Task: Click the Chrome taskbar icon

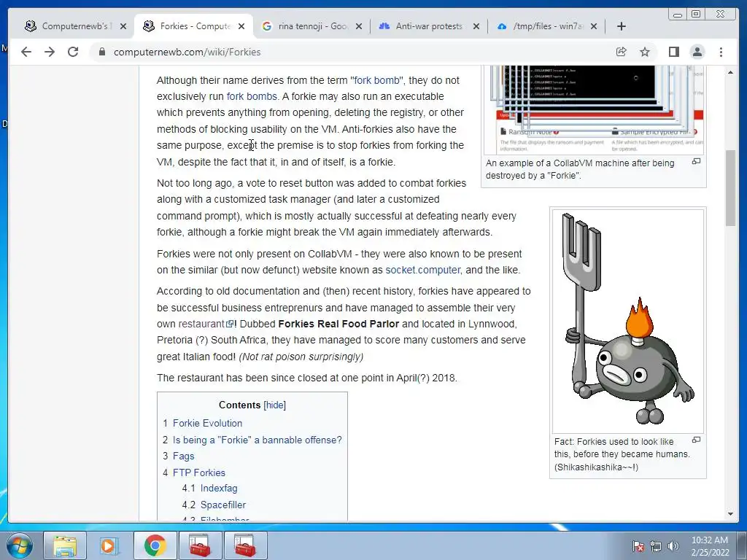Action: (x=155, y=545)
